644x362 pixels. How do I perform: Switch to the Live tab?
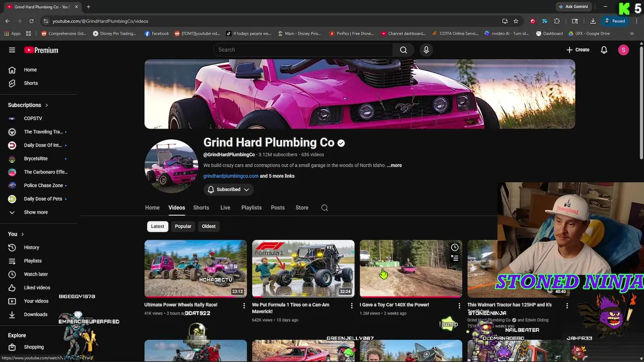pos(225,208)
